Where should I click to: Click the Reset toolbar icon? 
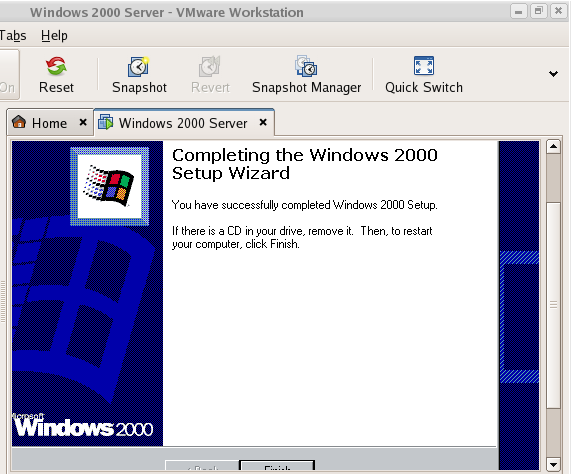coord(56,66)
